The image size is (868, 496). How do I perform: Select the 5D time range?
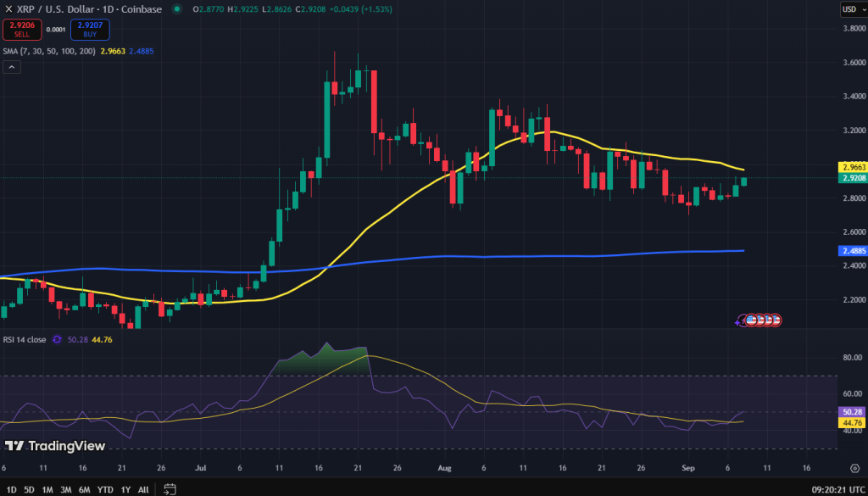click(x=30, y=489)
